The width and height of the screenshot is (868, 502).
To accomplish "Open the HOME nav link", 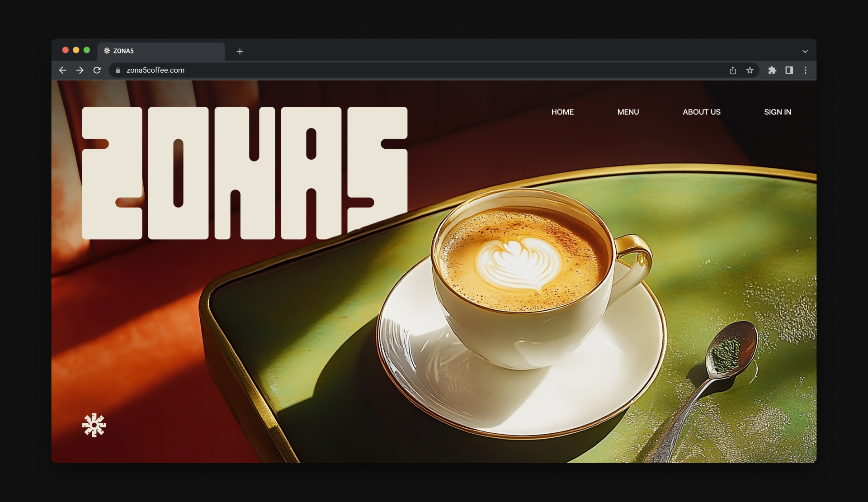I will click(562, 112).
